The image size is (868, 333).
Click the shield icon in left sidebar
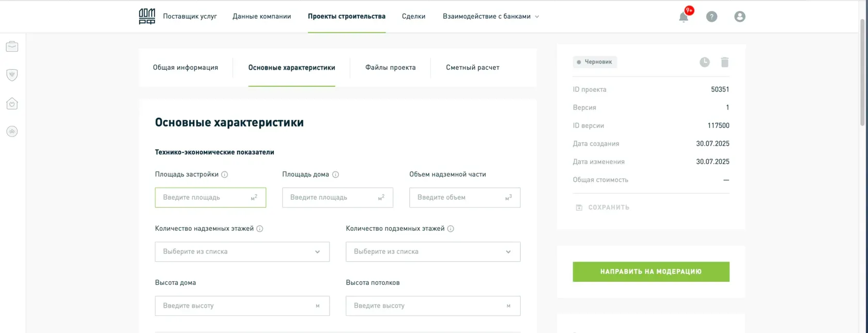12,75
